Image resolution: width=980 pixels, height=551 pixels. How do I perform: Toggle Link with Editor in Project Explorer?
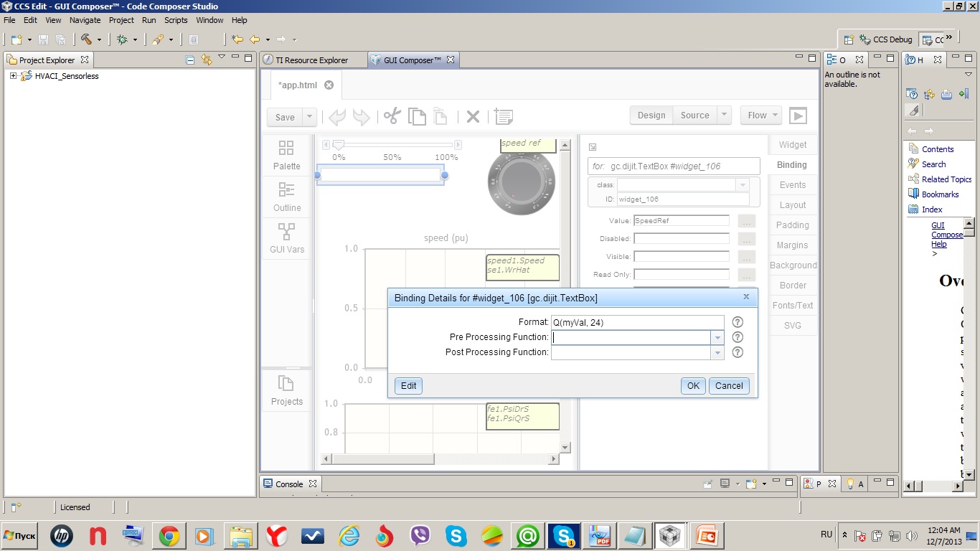point(207,60)
